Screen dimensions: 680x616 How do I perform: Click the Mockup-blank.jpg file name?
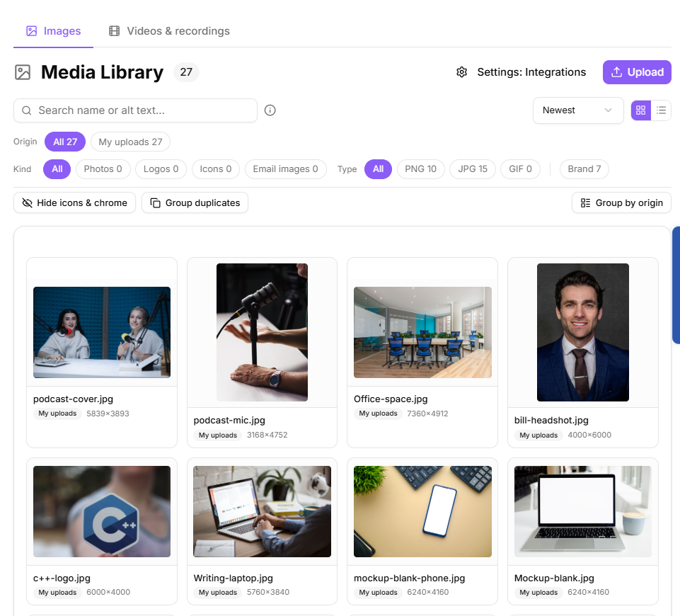(x=554, y=578)
